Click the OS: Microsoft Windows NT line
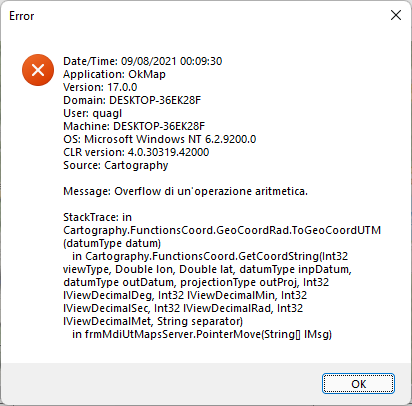This screenshot has width=412, height=406. pyautogui.click(x=160, y=139)
